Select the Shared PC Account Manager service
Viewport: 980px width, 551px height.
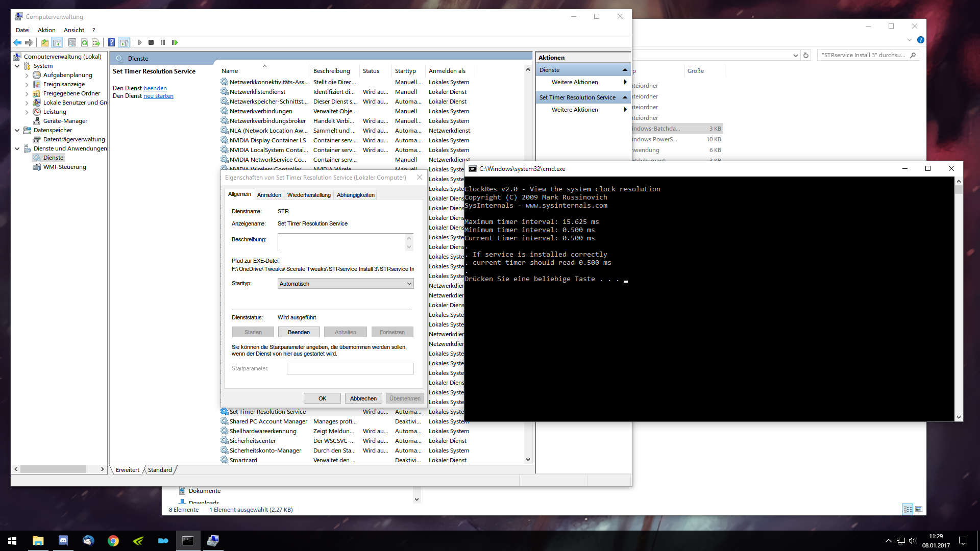(x=268, y=421)
